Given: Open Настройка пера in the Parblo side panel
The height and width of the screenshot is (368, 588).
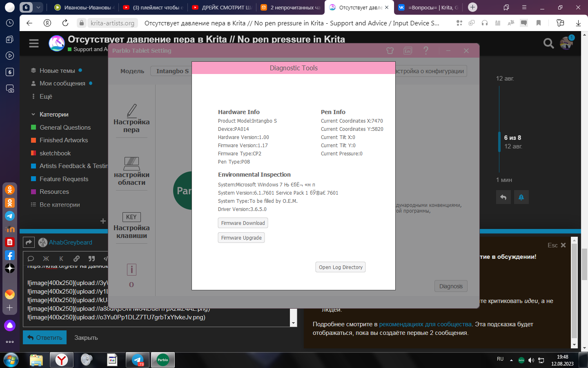Looking at the screenshot, I should pyautogui.click(x=131, y=119).
